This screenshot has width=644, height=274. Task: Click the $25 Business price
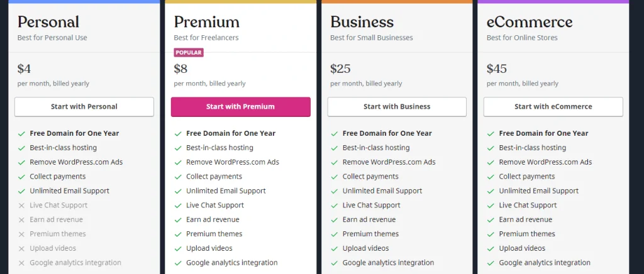click(340, 68)
